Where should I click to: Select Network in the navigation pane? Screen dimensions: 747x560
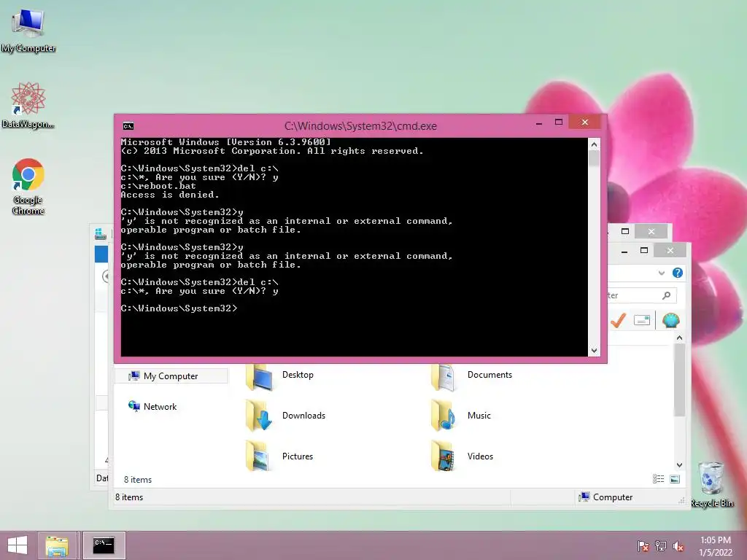pos(152,407)
